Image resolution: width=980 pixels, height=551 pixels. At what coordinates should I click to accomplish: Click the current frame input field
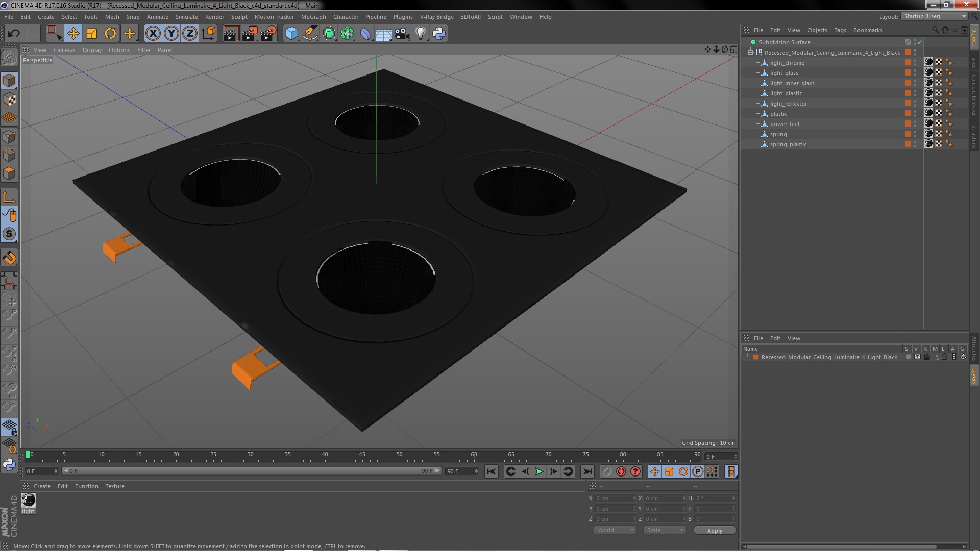[721, 457]
